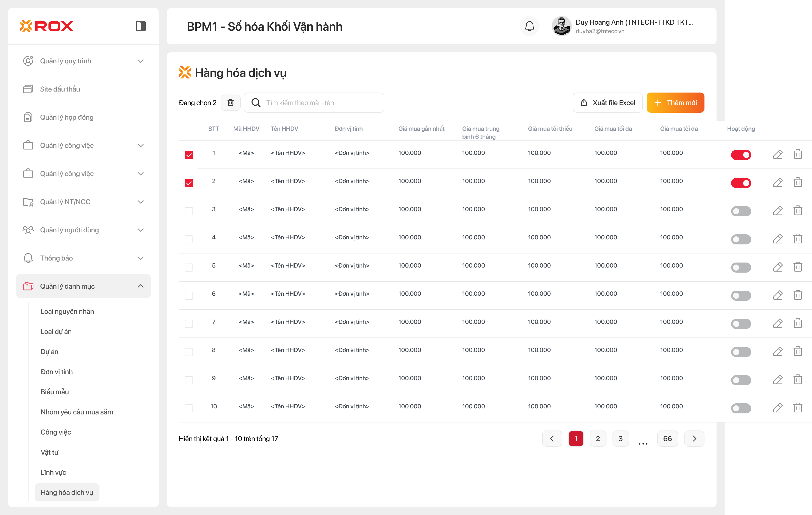This screenshot has height=515, width=812.
Task: Click trash icon to delete row 5
Action: (x=797, y=267)
